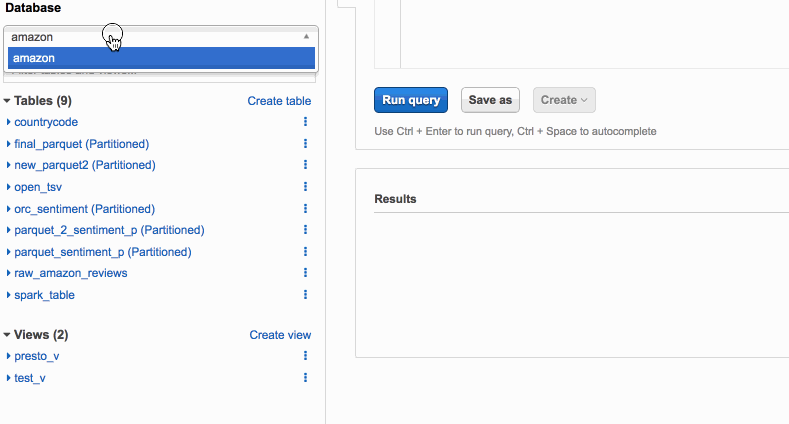Close database dropdown via its arrow
Viewport: 789px width, 424px height.
[x=306, y=36]
